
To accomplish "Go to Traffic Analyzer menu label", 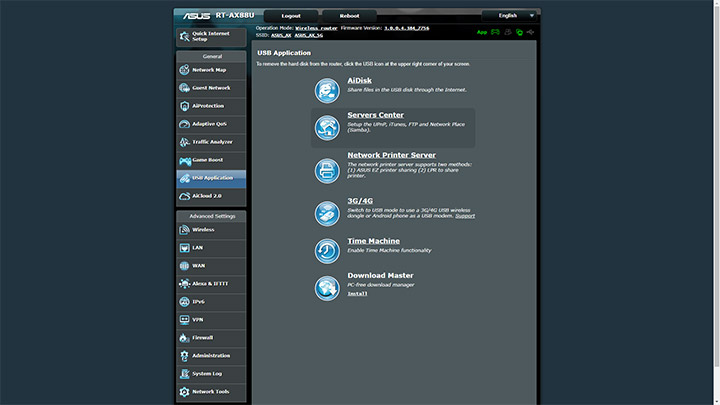I will point(213,142).
